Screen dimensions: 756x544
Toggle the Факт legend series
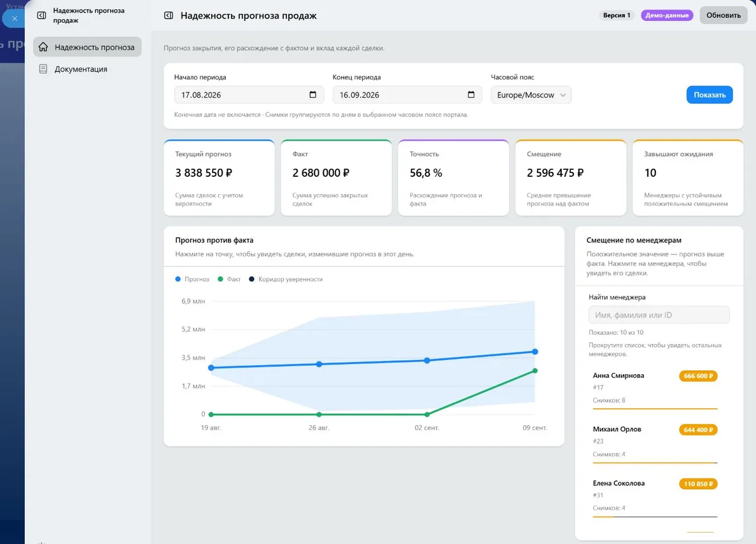pos(229,279)
